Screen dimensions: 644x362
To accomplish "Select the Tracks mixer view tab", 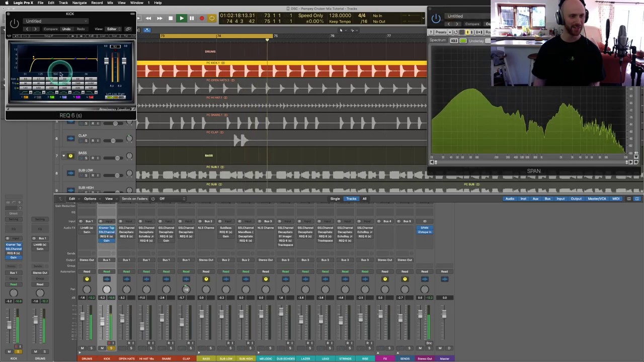I will (x=351, y=199).
